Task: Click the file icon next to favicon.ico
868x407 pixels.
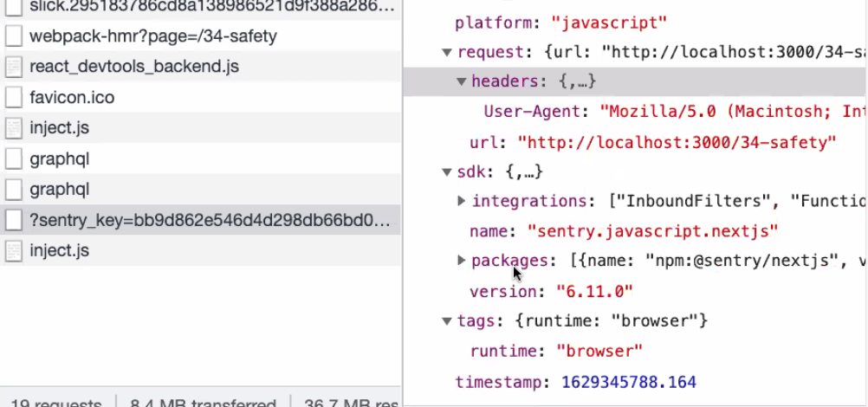Action: click(x=13, y=97)
